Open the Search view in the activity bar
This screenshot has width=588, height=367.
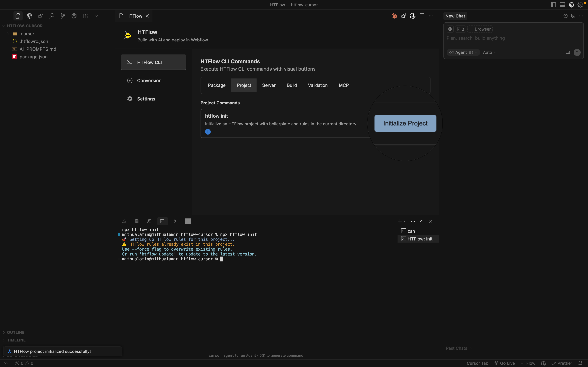(52, 16)
